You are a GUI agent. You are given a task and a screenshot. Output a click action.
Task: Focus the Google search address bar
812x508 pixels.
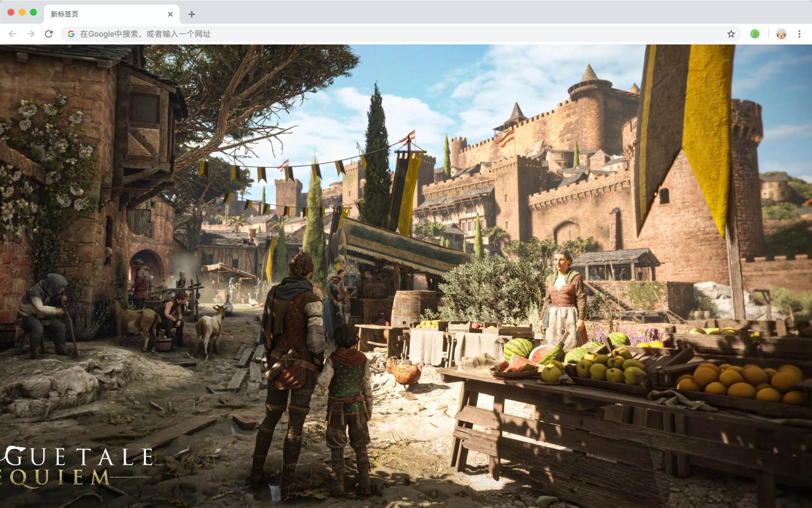coord(401,34)
